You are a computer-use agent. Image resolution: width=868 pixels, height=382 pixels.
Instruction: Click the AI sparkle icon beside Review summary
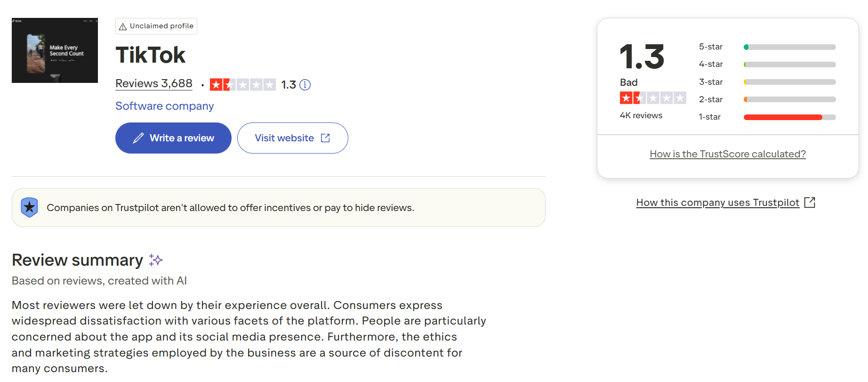(156, 260)
